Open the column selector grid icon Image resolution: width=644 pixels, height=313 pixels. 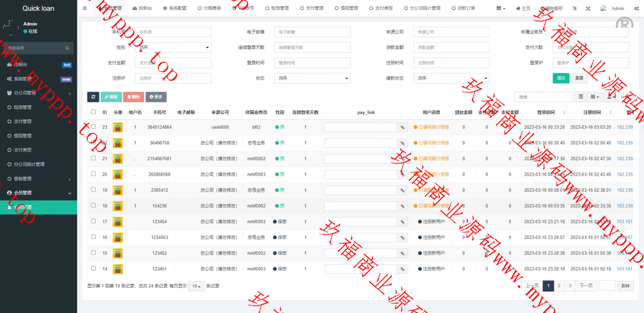pos(595,97)
